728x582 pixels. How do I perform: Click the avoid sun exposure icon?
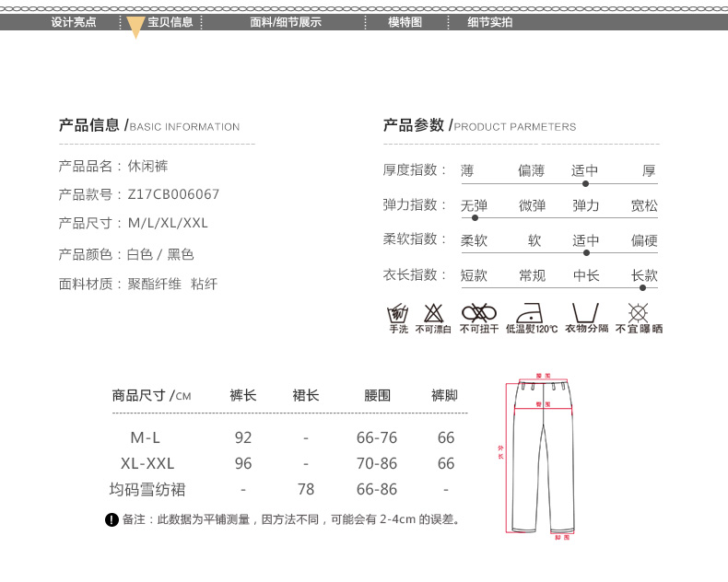click(638, 311)
